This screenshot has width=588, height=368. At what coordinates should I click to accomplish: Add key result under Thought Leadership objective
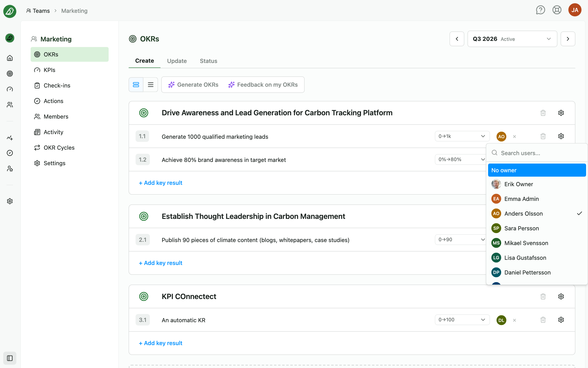[x=161, y=263]
